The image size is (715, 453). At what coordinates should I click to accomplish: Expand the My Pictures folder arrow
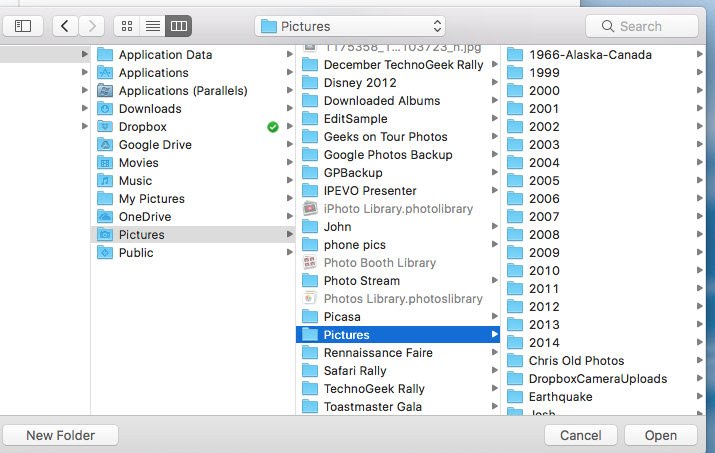(x=289, y=198)
